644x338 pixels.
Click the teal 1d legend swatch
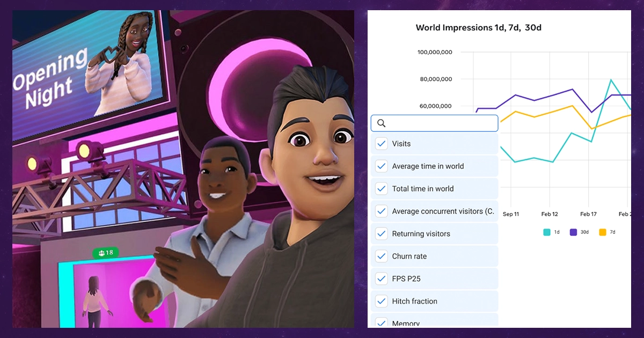coord(546,232)
